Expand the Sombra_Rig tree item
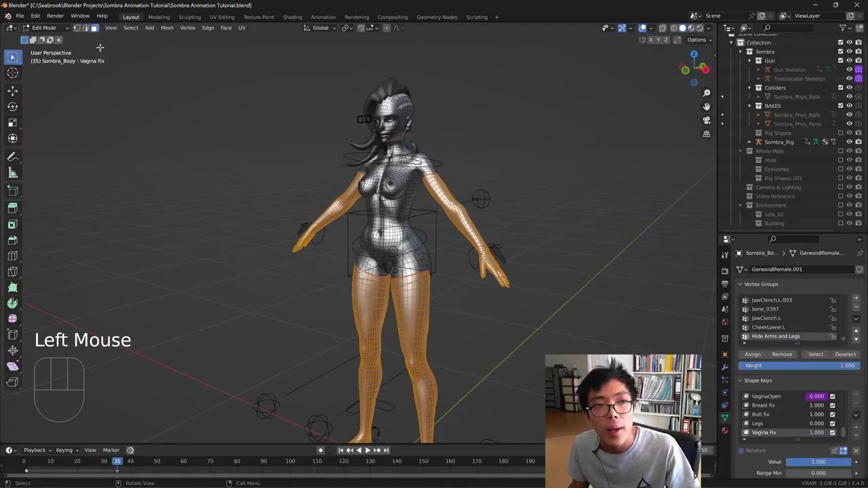The width and height of the screenshot is (868, 488). coord(749,142)
